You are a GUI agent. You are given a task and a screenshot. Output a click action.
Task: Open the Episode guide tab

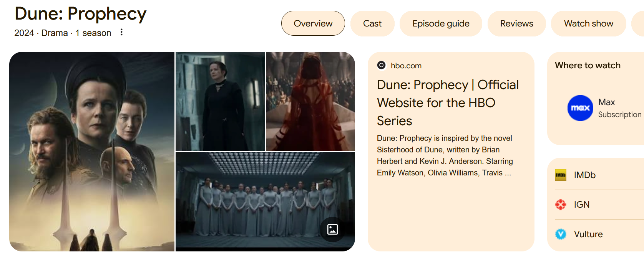coord(441,23)
